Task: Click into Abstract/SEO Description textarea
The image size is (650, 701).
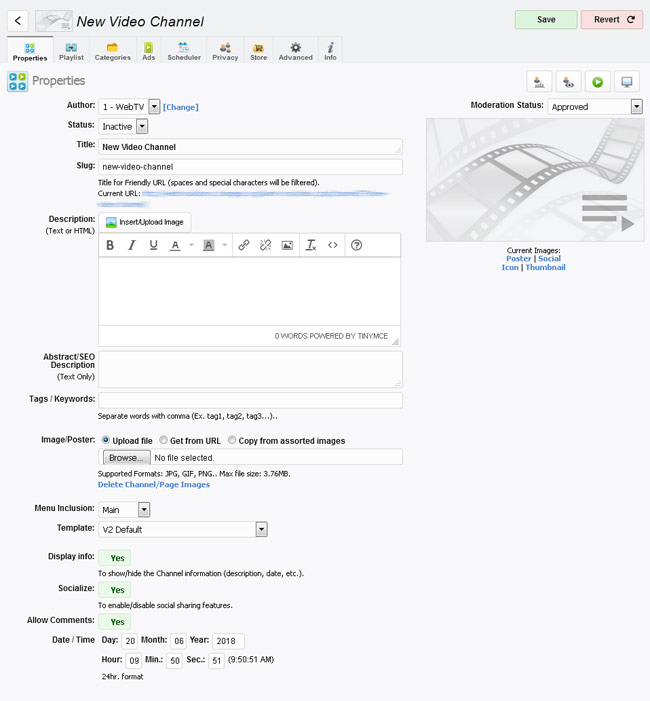Action: point(250,369)
